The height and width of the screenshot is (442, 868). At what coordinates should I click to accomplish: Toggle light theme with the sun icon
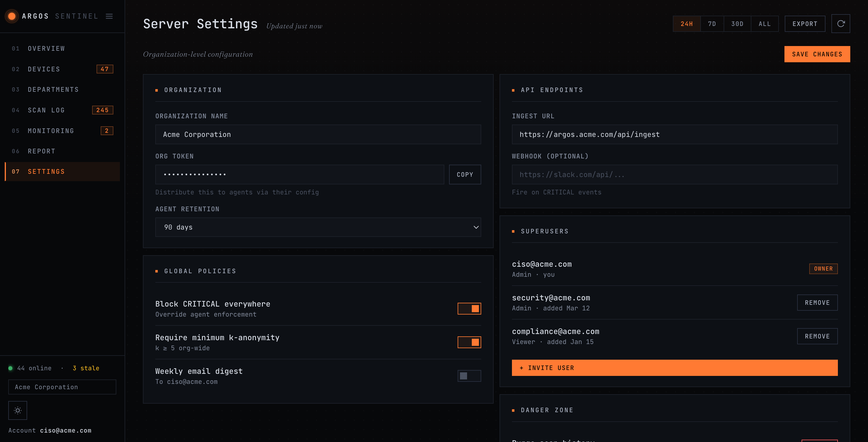point(17,410)
